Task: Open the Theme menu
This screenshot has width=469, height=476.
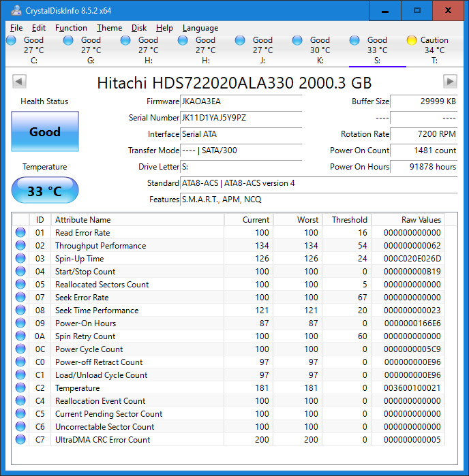Action: pyautogui.click(x=110, y=28)
